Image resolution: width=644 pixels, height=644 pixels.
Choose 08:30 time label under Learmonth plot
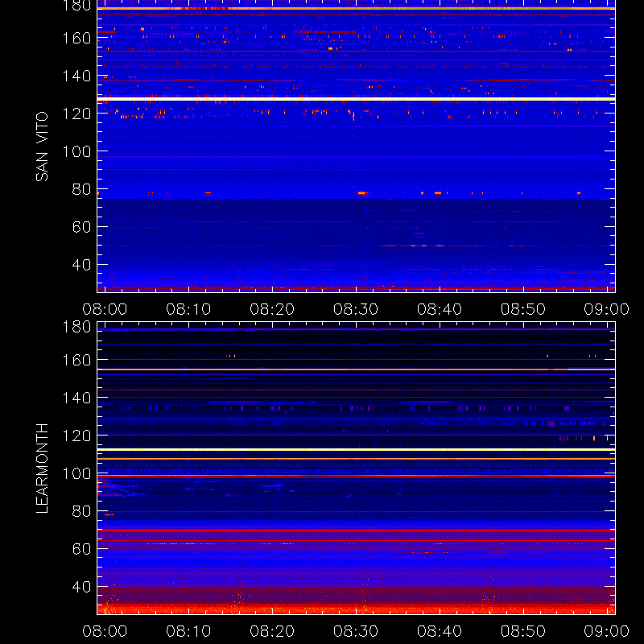356,631
